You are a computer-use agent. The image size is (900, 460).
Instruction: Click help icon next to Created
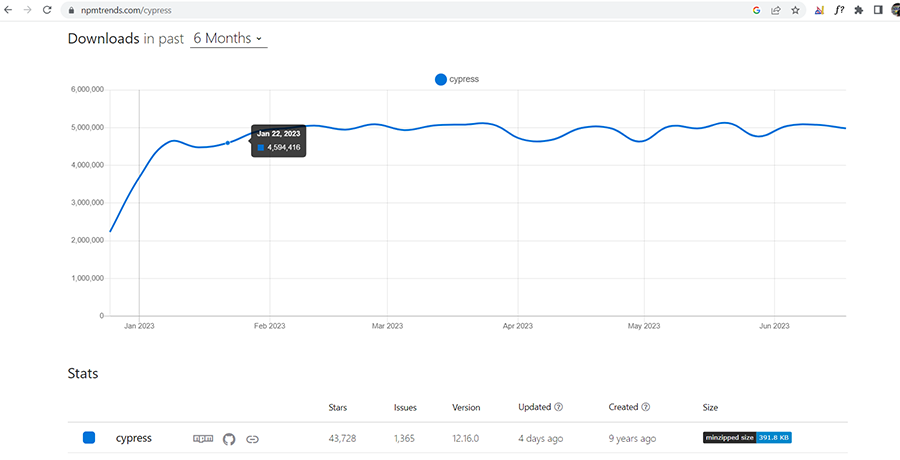pyautogui.click(x=646, y=407)
